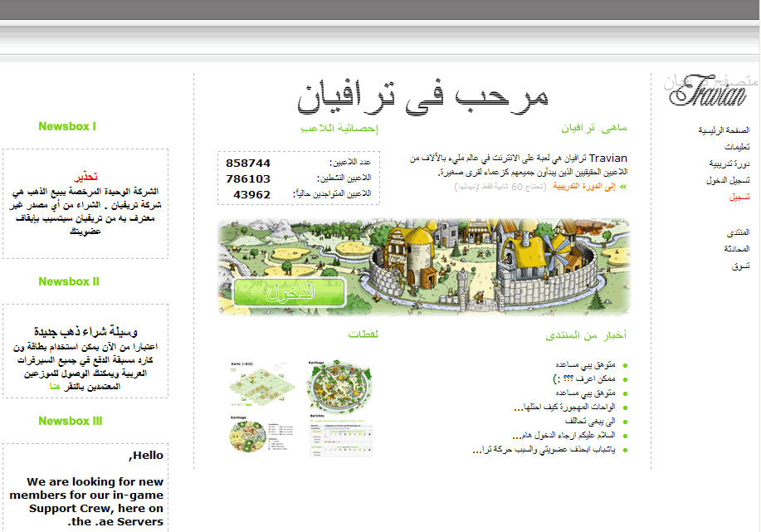Viewport: 761px width, 532px height.
Task: Open forum post ممكن اعرف ؟؟؟
Action: click(584, 378)
